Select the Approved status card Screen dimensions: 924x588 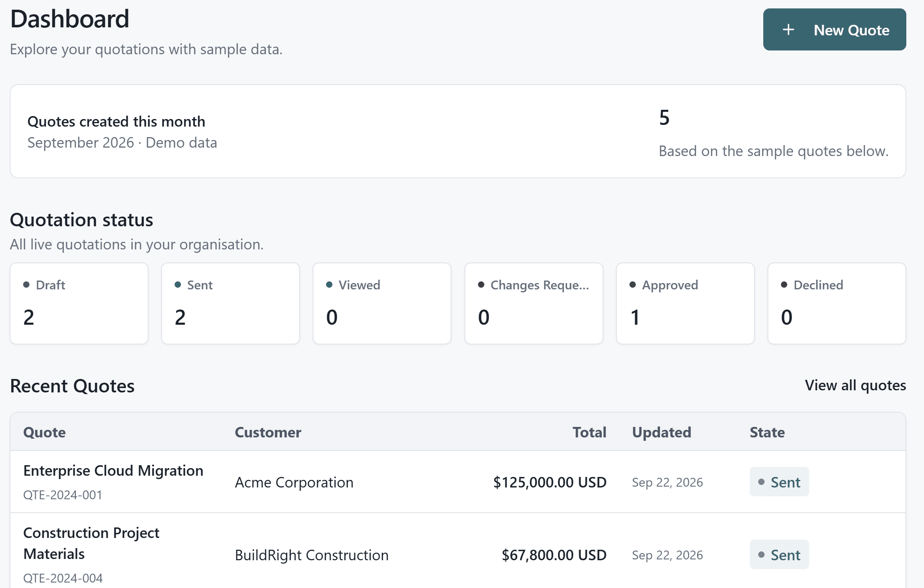pyautogui.click(x=685, y=303)
